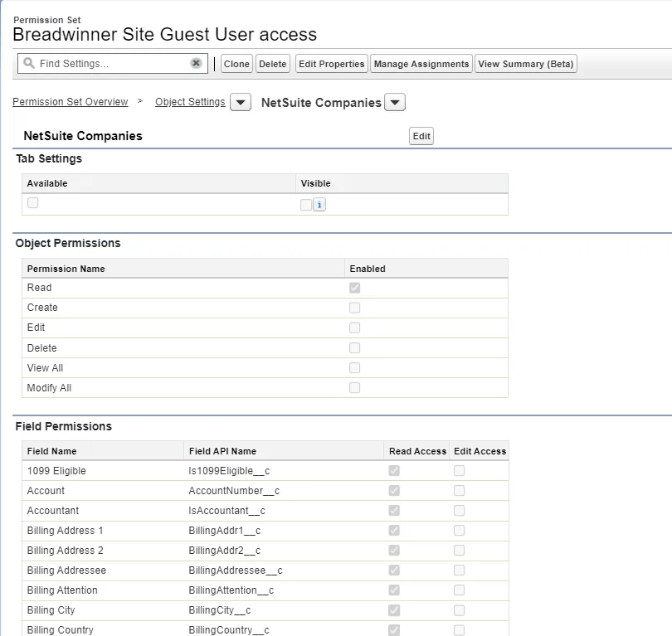This screenshot has width=672, height=636.
Task: Toggle Edit Access for Billing Address 2
Action: tap(459, 551)
